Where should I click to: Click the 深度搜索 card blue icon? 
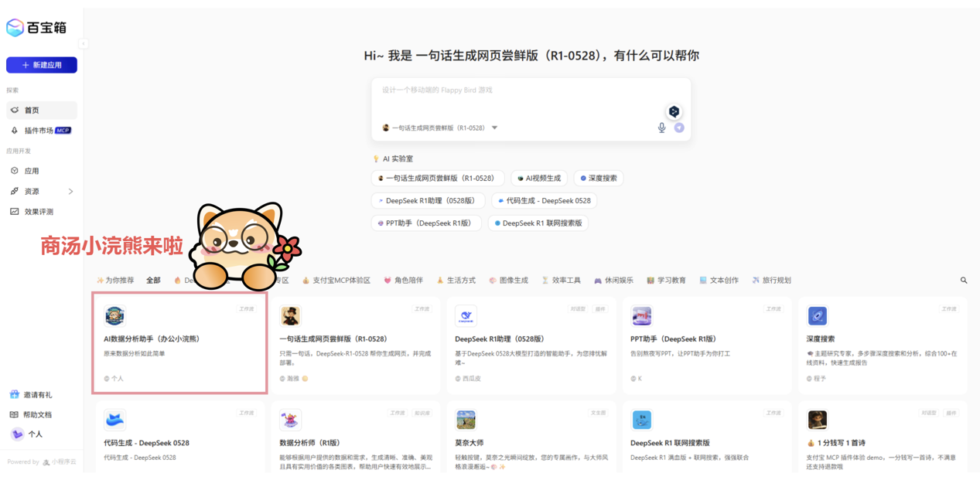click(x=817, y=315)
